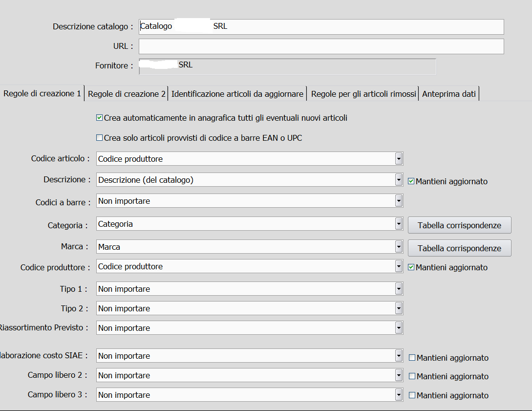This screenshot has width=532, height=411.
Task: Check Mantieni aggiornato for Campo libero 2
Action: 412,376
